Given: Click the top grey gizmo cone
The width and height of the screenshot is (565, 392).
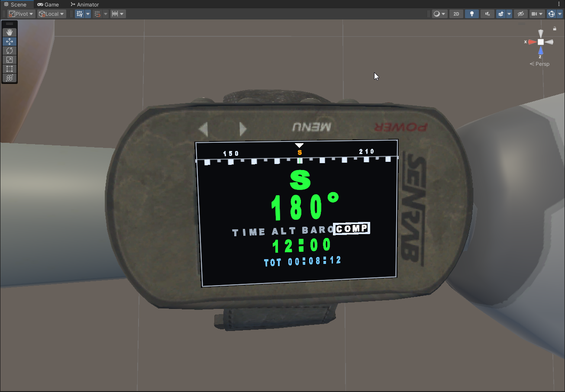Looking at the screenshot, I should point(541,34).
